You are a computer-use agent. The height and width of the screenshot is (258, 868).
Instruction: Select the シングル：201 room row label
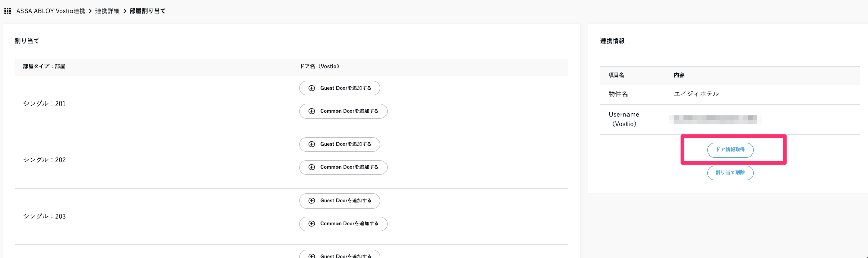coord(44,104)
